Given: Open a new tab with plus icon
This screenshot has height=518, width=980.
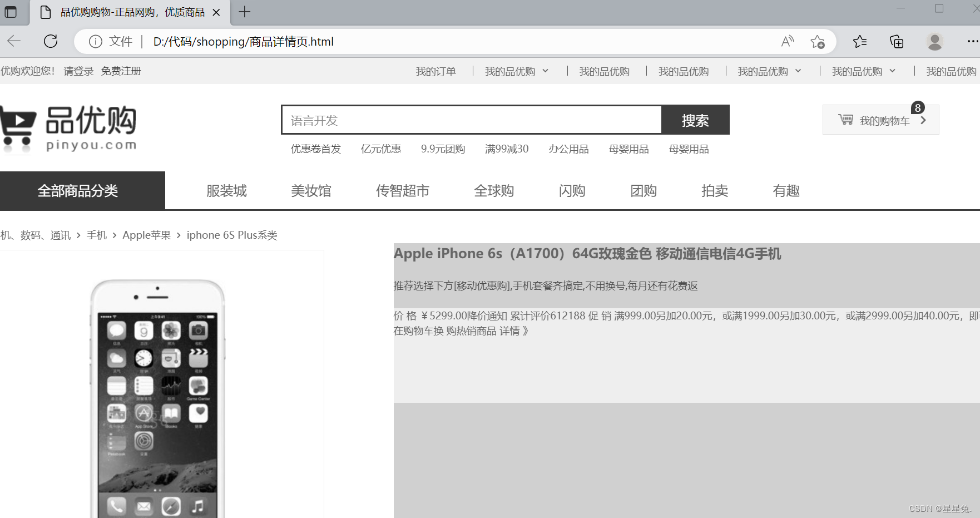Looking at the screenshot, I should (244, 12).
